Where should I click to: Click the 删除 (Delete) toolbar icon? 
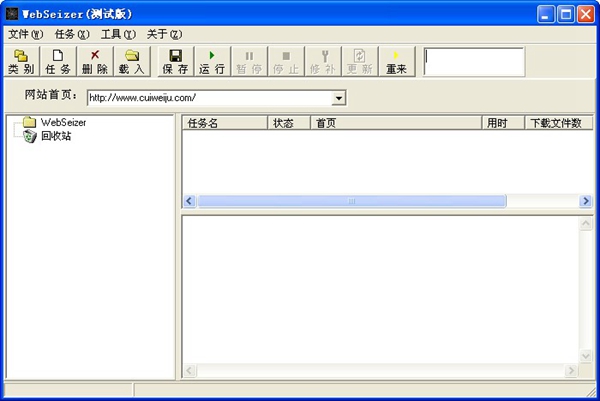95,62
